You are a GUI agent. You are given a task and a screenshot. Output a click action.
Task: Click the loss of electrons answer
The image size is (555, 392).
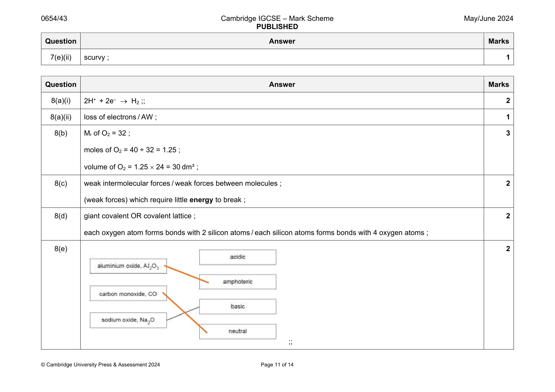pos(120,117)
